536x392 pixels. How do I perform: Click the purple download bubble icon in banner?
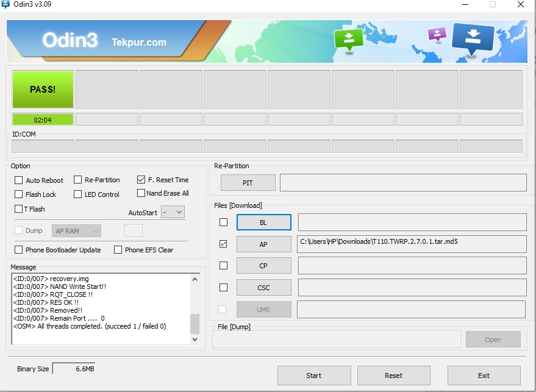coord(437,35)
